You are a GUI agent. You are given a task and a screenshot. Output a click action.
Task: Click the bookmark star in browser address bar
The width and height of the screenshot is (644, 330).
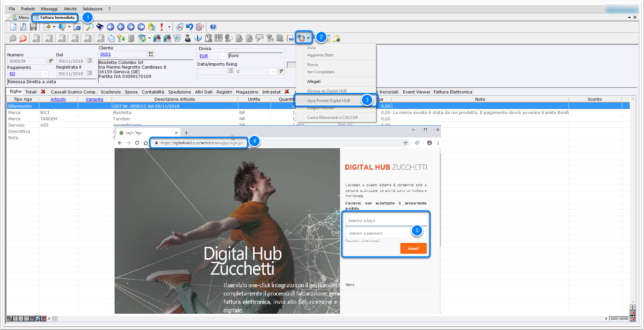pos(405,143)
